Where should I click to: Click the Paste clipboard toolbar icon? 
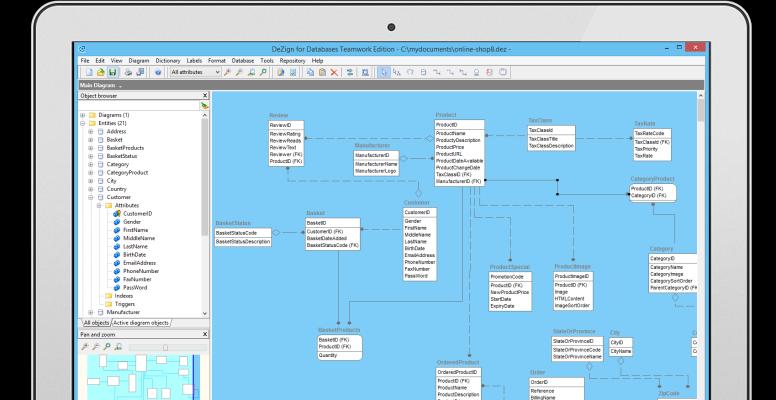(x=322, y=72)
